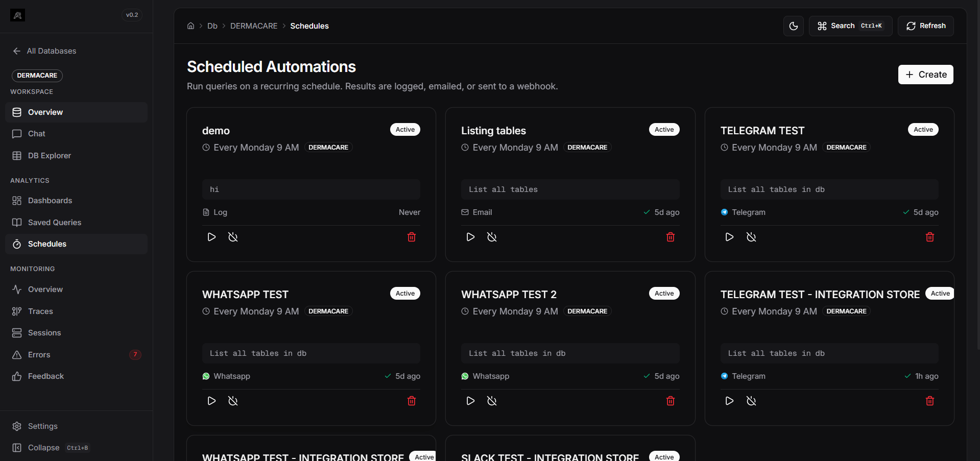This screenshot has height=461, width=980.
Task: Run the demo schedule now
Action: click(x=211, y=237)
